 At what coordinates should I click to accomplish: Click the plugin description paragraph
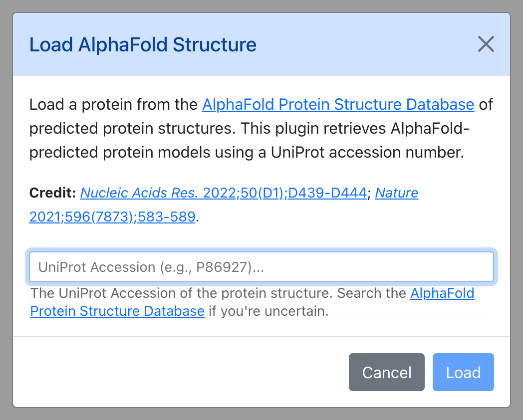[x=261, y=128]
